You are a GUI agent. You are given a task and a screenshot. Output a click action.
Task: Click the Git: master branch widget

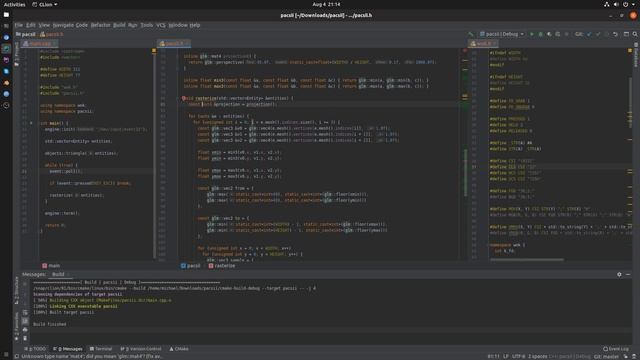(x=606, y=356)
